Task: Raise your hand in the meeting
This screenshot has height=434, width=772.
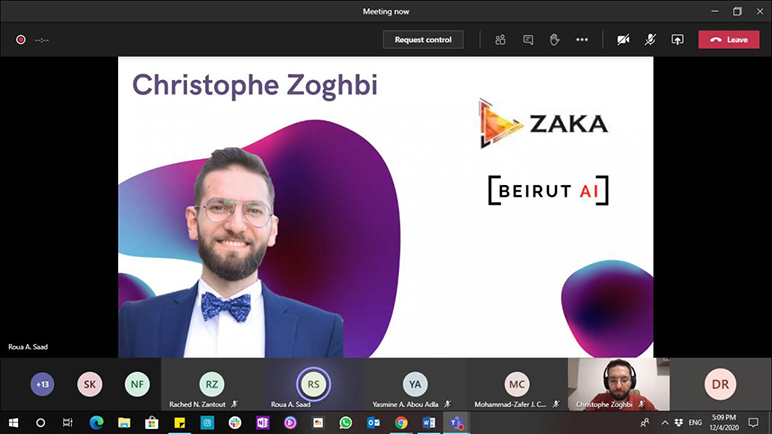Action: pyautogui.click(x=554, y=40)
